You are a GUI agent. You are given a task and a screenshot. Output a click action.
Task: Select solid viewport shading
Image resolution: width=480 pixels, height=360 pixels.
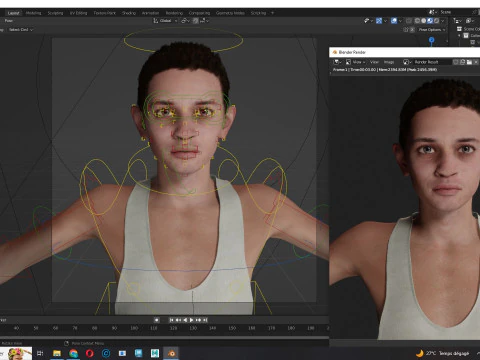(x=424, y=21)
